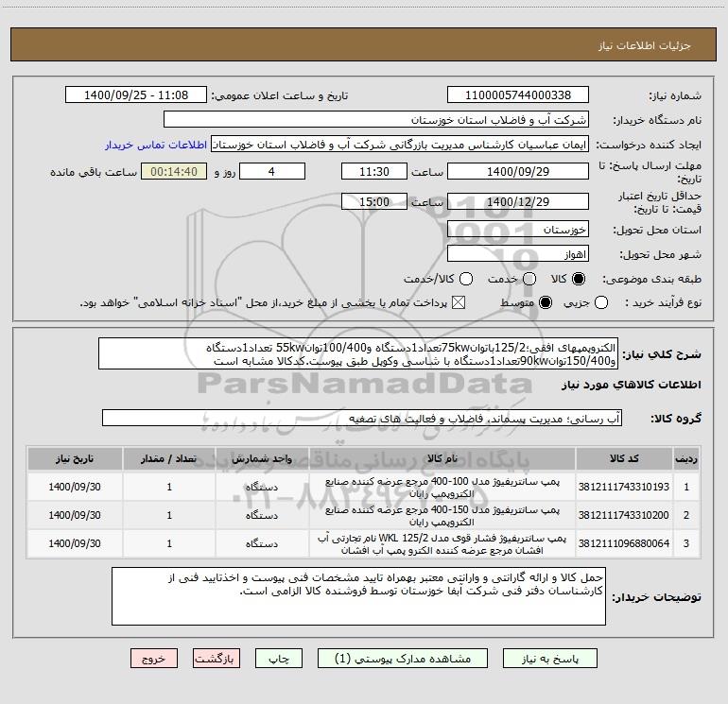Screen dimensions: 728x704
Task: Click the goods group field آب رسانی
Action: pyautogui.click(x=362, y=418)
